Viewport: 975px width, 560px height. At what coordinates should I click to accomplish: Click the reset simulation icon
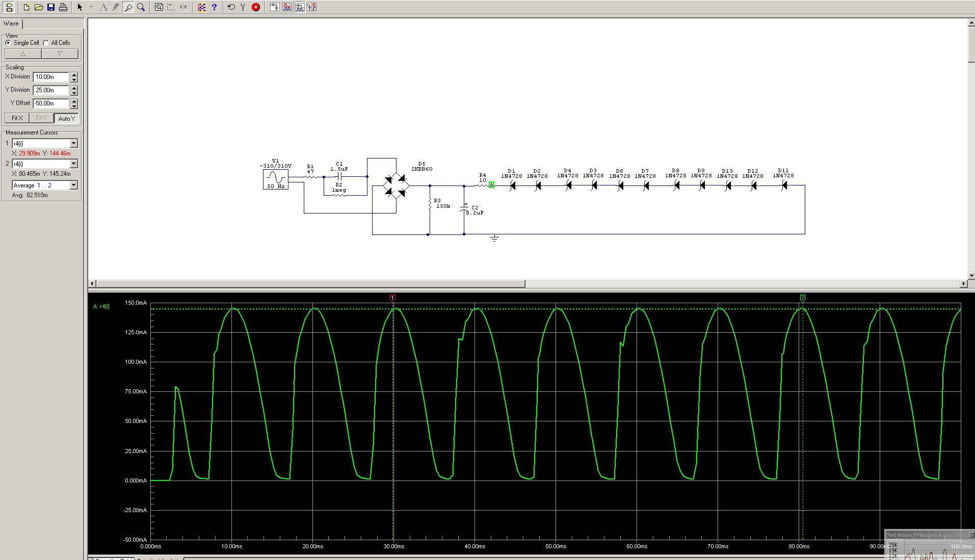231,7
